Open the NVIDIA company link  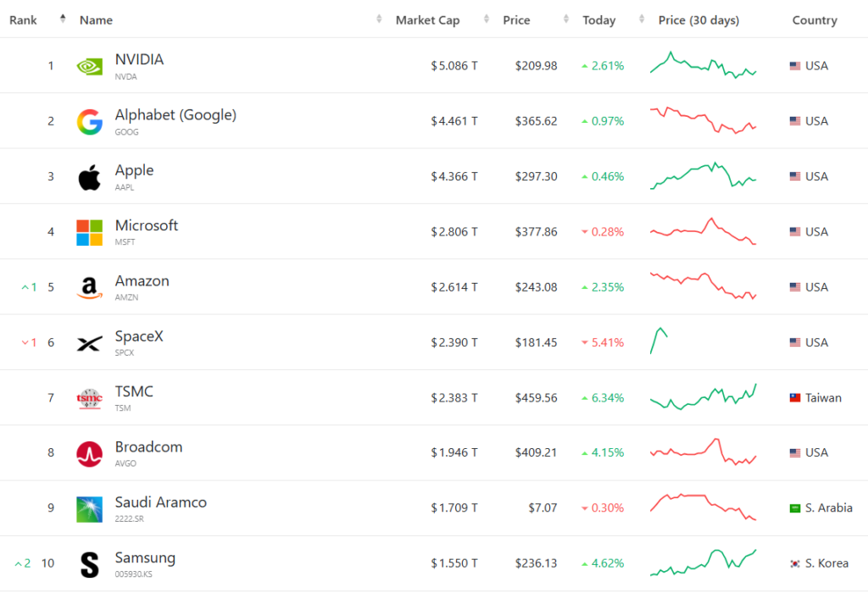tap(139, 59)
